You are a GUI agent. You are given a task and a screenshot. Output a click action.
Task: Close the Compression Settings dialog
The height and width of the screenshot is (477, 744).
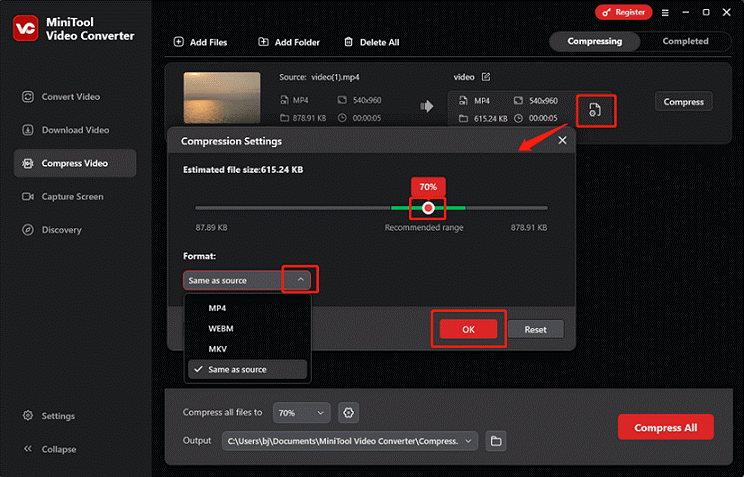click(562, 140)
